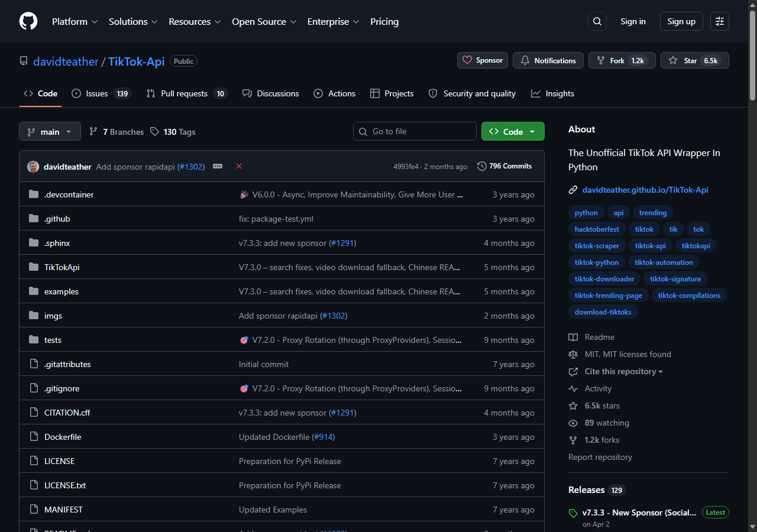This screenshot has width=757, height=532.
Task: Expand commit message ellipsis button
Action: coord(218,166)
